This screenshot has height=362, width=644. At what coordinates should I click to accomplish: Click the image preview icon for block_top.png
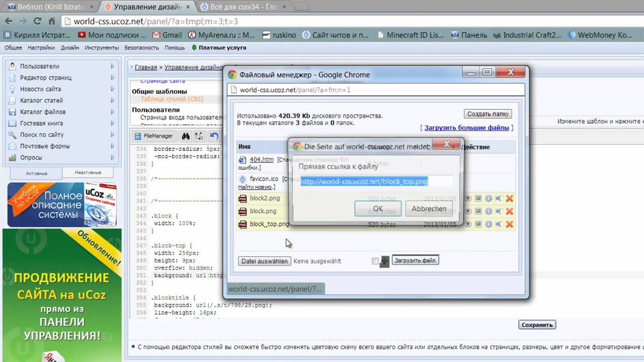pyautogui.click(x=478, y=224)
